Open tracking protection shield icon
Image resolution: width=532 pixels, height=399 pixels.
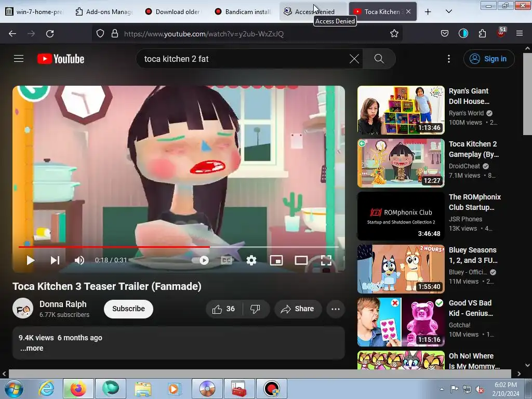(x=100, y=33)
